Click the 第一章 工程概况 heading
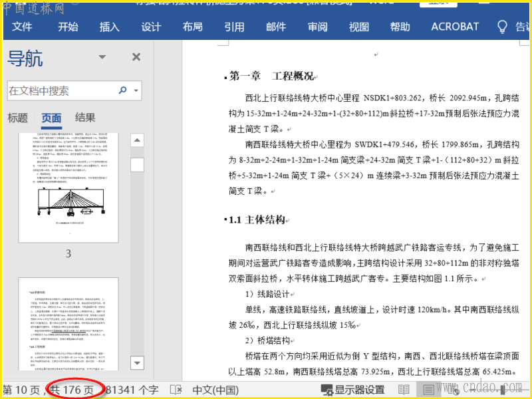 point(271,76)
